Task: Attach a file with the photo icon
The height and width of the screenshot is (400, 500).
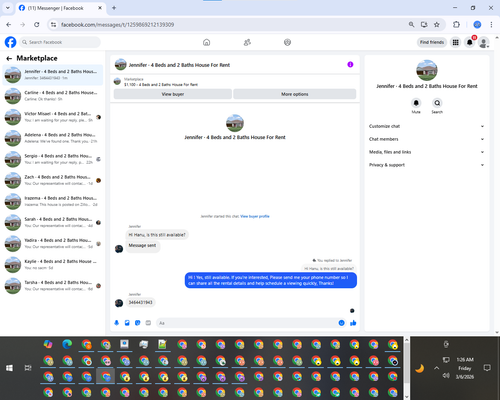Action: [127, 323]
